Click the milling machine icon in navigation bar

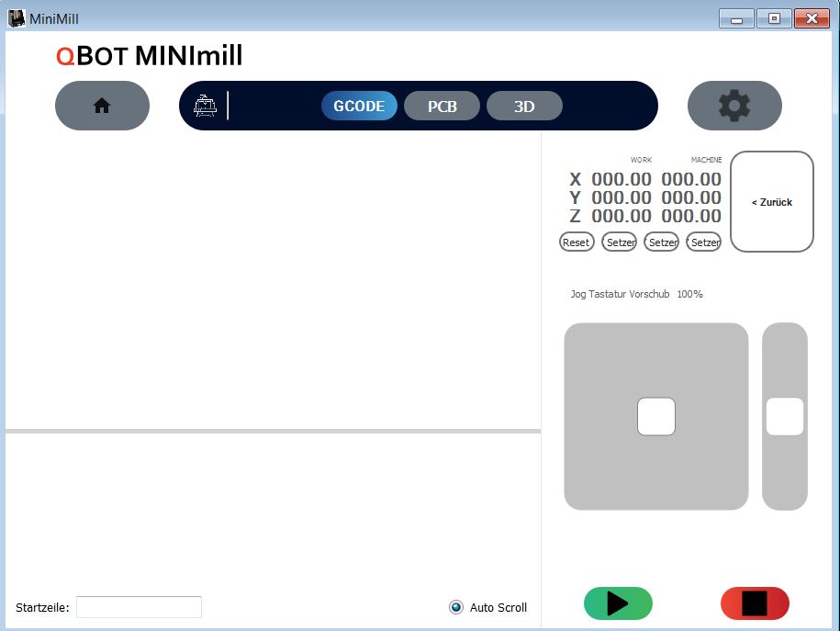pos(205,106)
